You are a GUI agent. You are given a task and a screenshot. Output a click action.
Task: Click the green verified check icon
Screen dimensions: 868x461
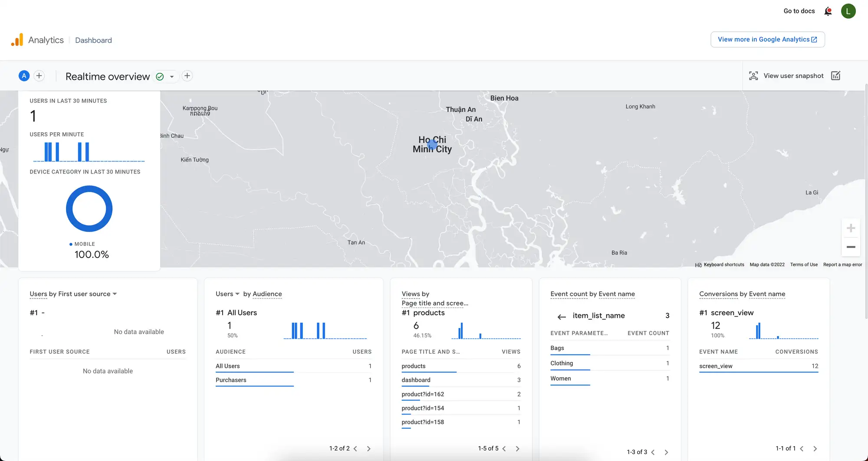(160, 77)
